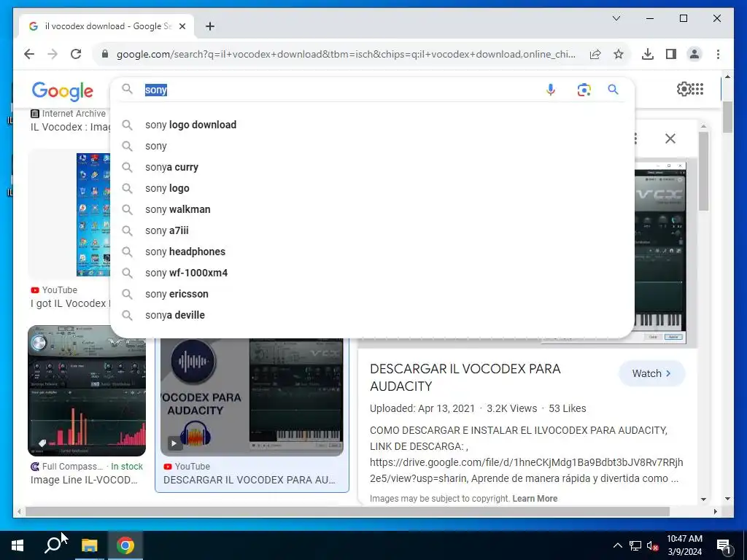Choose suggestion 'sony wf-1000xm4'
Image resolution: width=747 pixels, height=560 pixels.
coord(372,273)
